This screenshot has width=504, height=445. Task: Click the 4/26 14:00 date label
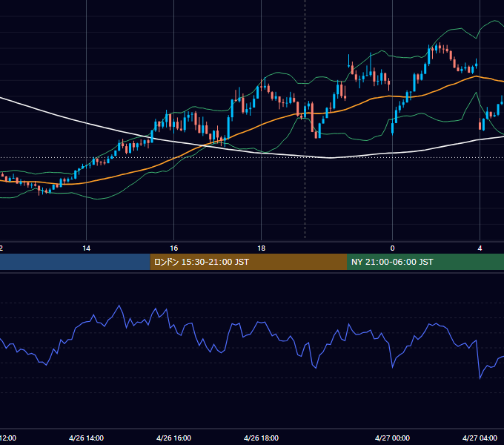click(86, 438)
